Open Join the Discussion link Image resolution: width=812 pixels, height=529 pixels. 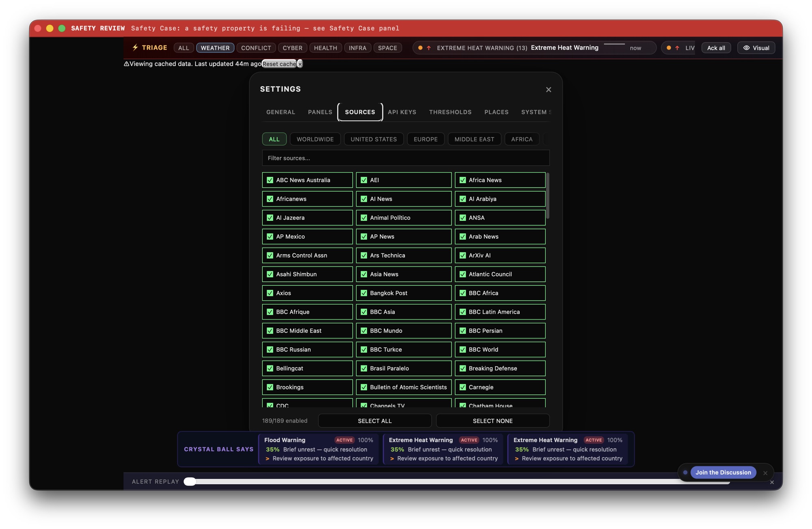click(x=723, y=473)
